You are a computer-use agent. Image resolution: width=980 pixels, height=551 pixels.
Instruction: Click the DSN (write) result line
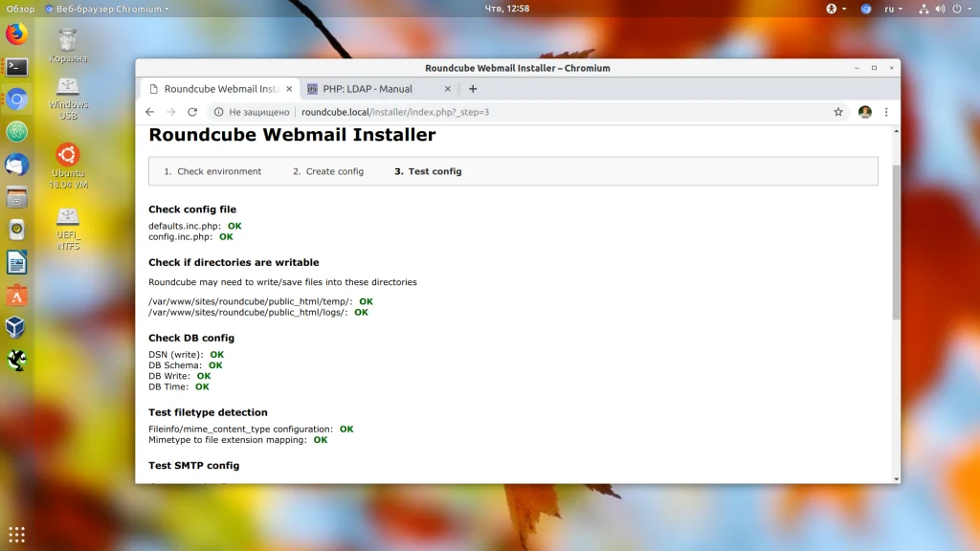(x=187, y=354)
